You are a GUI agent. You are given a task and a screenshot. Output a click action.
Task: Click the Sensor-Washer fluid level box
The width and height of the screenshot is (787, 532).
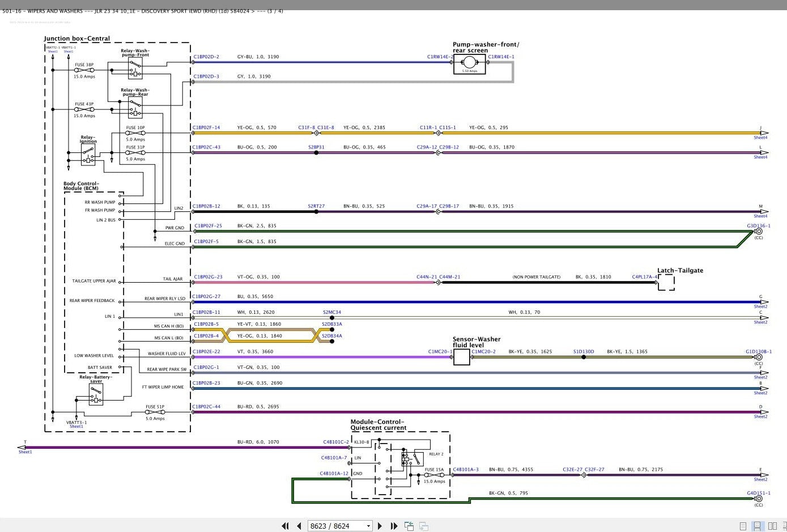pos(462,357)
